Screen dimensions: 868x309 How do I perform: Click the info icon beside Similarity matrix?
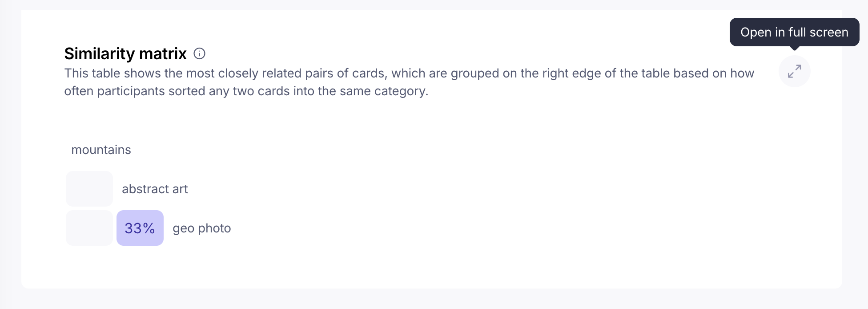pyautogui.click(x=200, y=54)
